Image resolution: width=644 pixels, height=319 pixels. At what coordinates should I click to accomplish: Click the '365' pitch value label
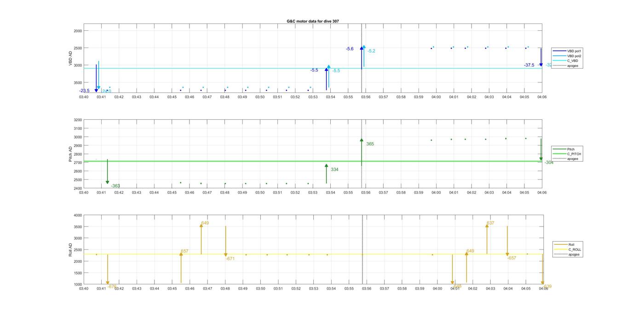coord(370,144)
